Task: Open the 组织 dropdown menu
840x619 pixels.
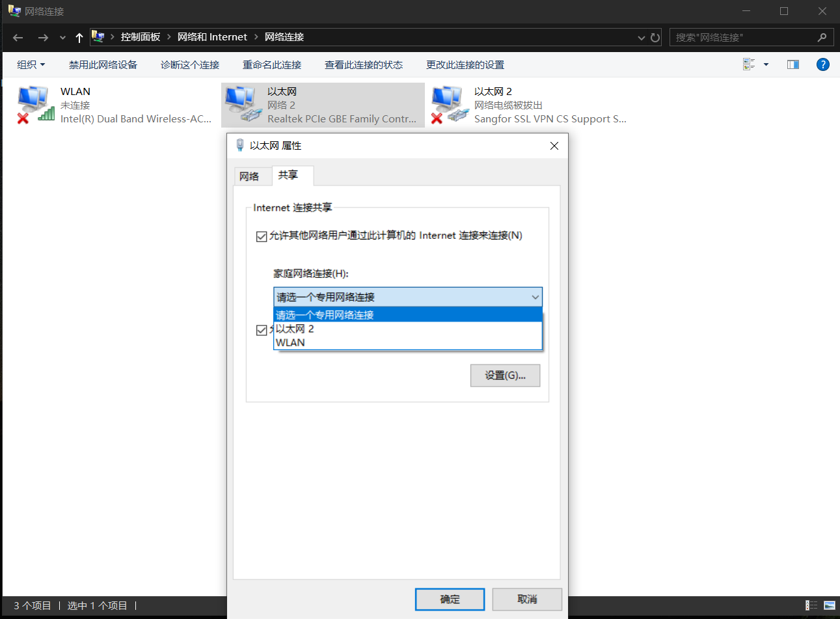Action: click(x=30, y=64)
